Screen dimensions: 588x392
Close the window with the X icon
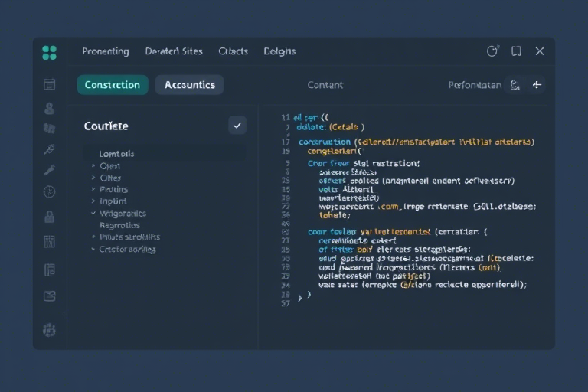pos(540,51)
